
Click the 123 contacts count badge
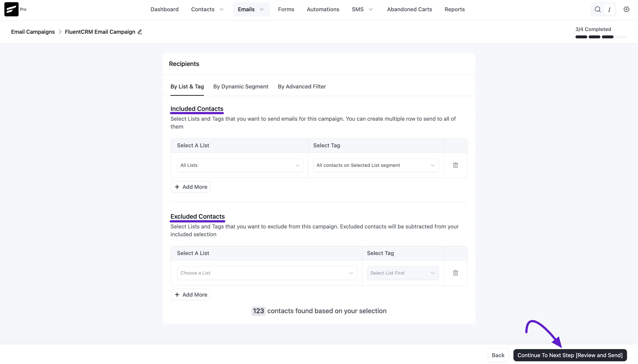coord(258,311)
